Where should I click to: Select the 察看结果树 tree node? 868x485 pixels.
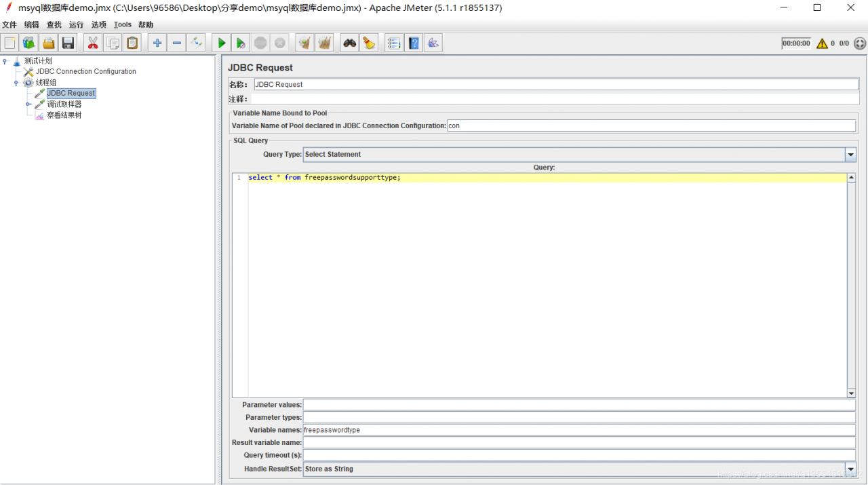click(64, 115)
